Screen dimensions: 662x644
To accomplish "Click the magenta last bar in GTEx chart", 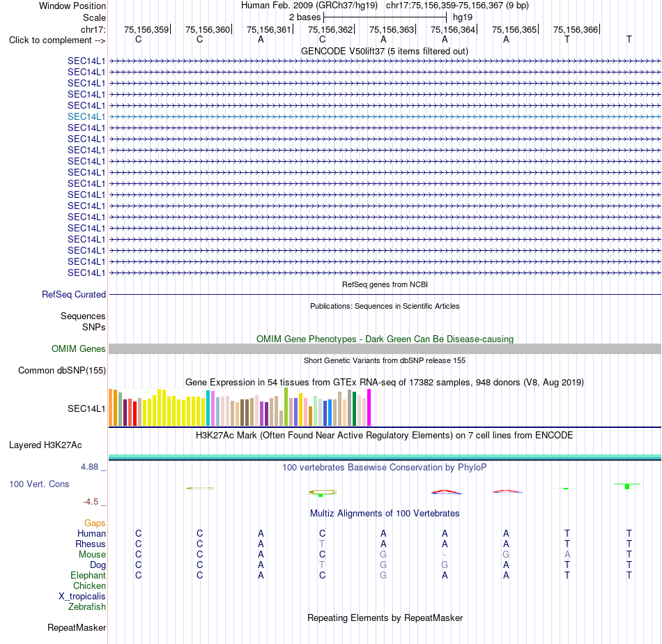I will pyautogui.click(x=369, y=407).
